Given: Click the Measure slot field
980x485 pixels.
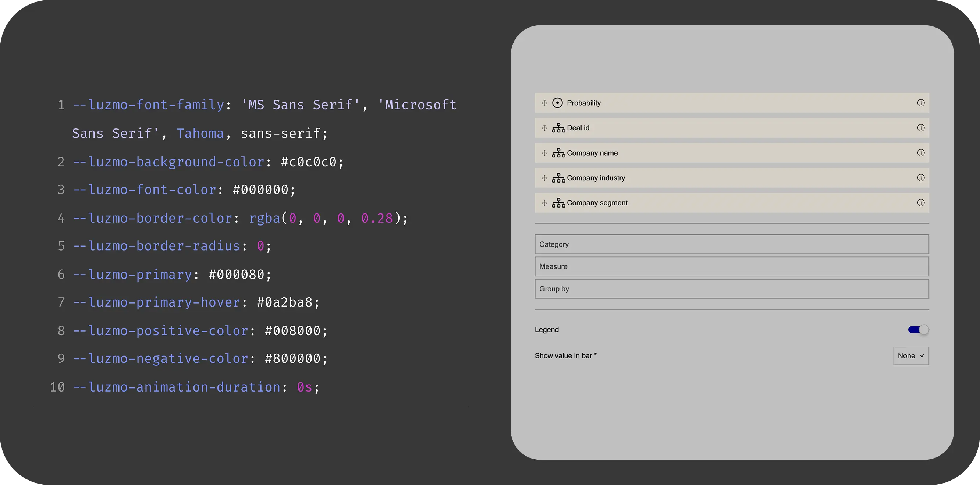Looking at the screenshot, I should 732,266.
